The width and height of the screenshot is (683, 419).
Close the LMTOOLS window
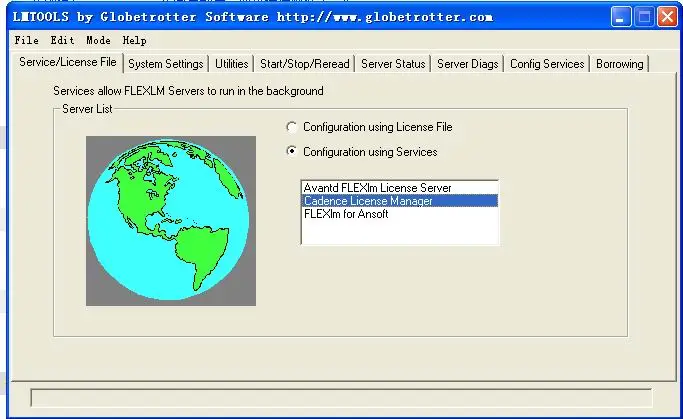point(667,17)
